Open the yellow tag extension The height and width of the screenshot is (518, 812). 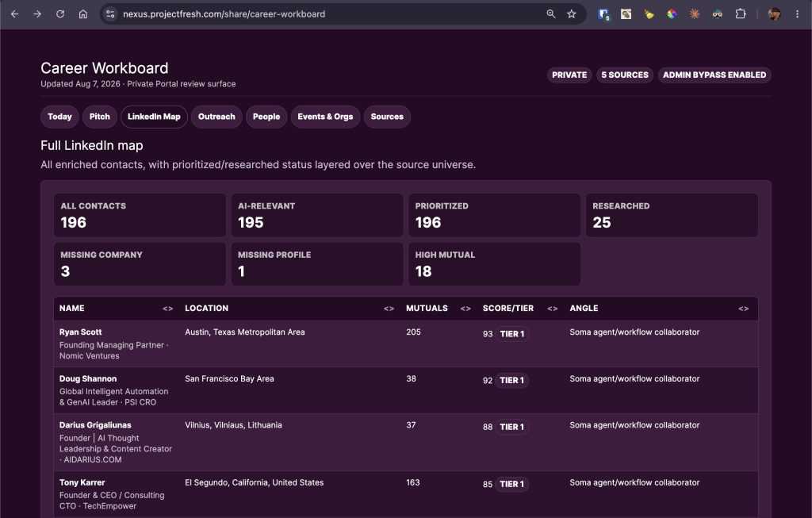click(649, 14)
